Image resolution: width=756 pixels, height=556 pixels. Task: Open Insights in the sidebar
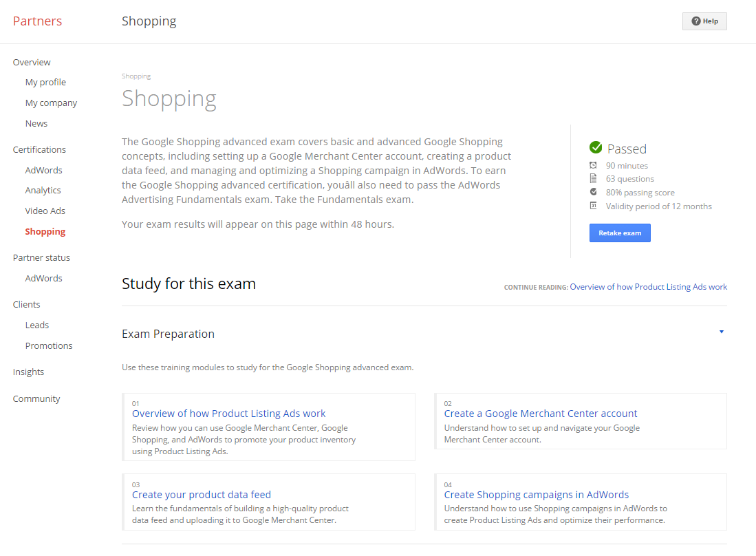click(x=28, y=372)
